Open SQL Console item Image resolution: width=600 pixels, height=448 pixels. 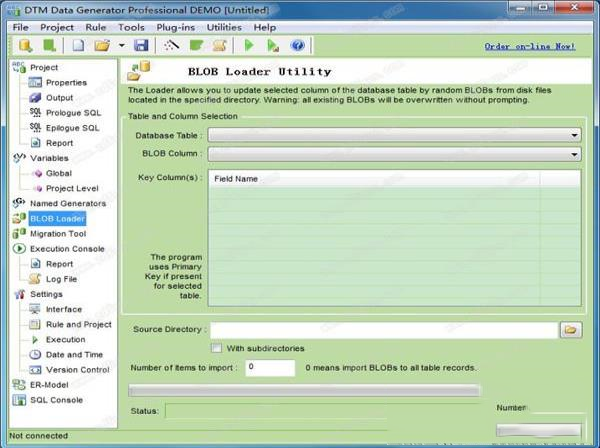point(56,400)
